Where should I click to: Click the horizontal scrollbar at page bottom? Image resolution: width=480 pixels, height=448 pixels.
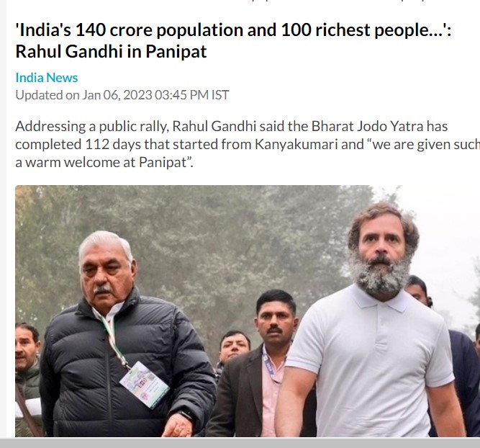tap(240, 442)
